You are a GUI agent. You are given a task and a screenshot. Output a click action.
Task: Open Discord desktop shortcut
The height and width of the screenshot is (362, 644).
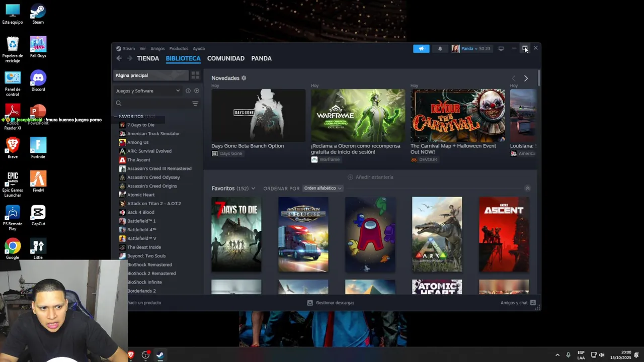[x=38, y=81]
